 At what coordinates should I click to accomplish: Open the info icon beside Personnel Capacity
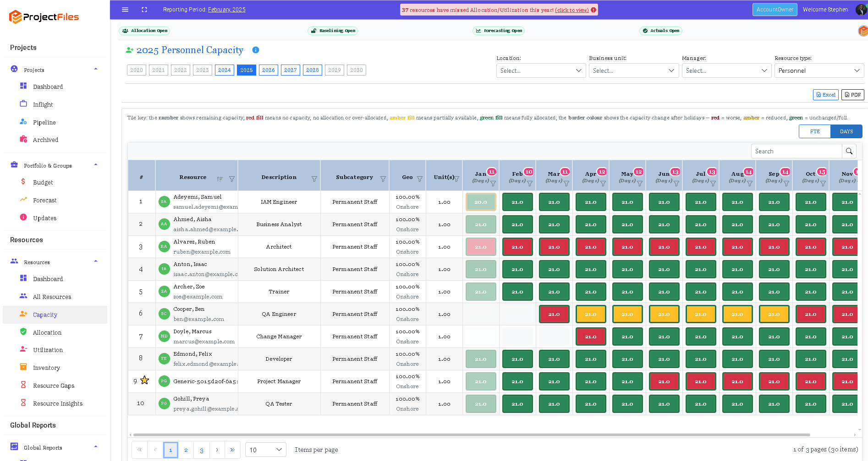click(256, 50)
